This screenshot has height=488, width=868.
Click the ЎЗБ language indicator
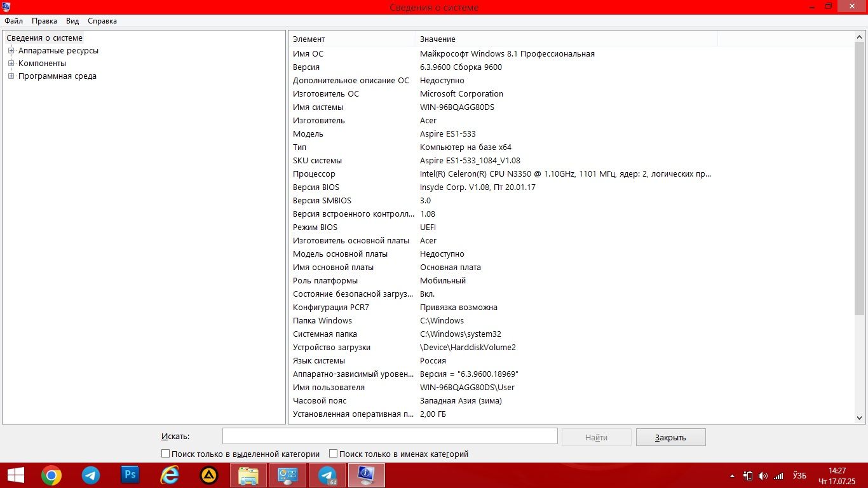click(799, 475)
